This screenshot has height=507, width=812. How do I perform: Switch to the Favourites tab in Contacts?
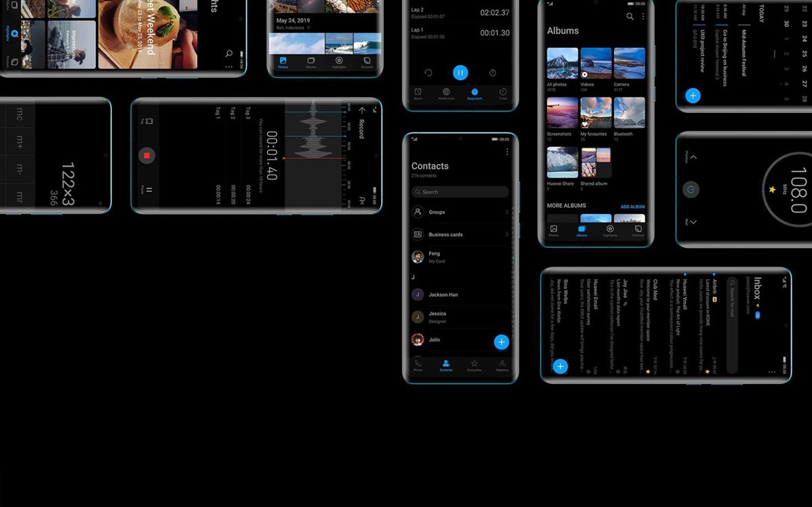pyautogui.click(x=474, y=366)
